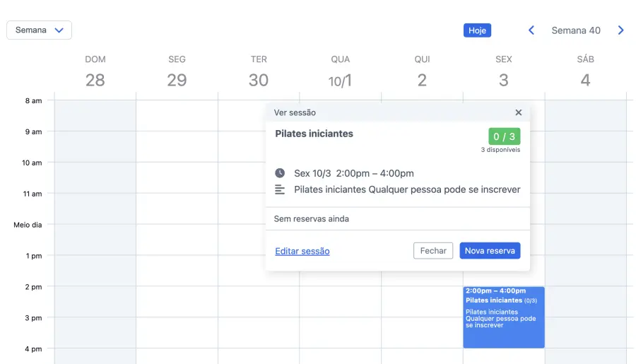Close the Ver sessão popup

pos(518,112)
